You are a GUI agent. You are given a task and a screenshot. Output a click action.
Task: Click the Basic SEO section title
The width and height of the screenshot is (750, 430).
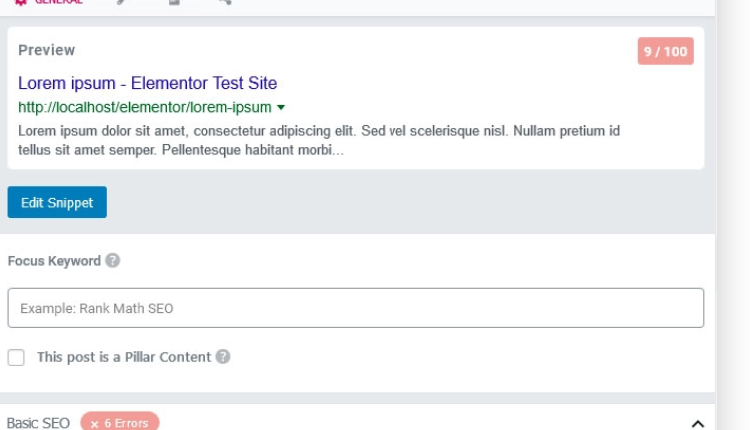click(38, 423)
